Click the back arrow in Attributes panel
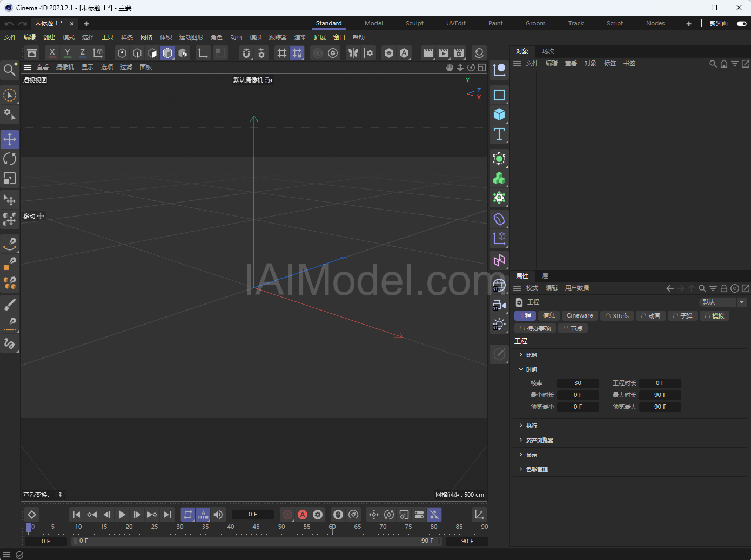Image resolution: width=751 pixels, height=560 pixels. [x=670, y=288]
